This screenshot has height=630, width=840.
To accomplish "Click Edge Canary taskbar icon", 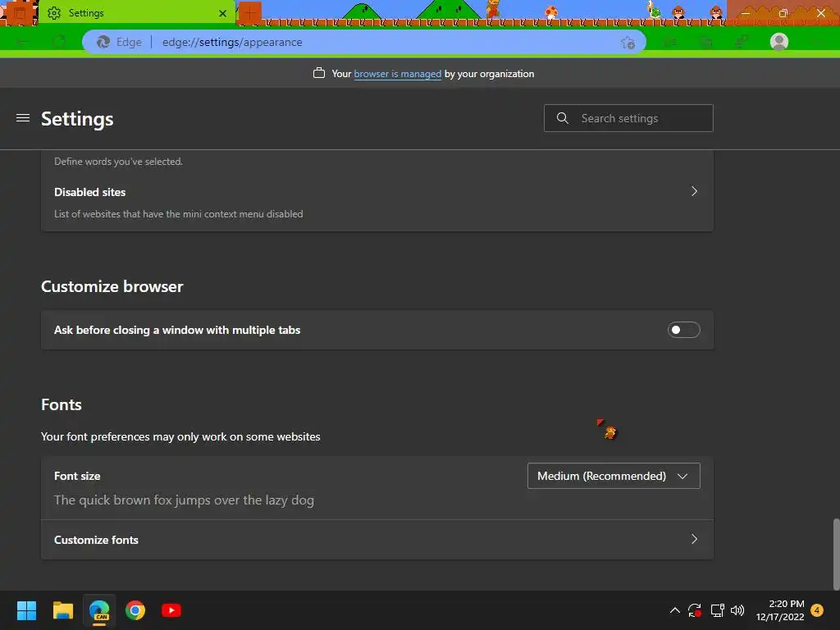I will (x=99, y=610).
